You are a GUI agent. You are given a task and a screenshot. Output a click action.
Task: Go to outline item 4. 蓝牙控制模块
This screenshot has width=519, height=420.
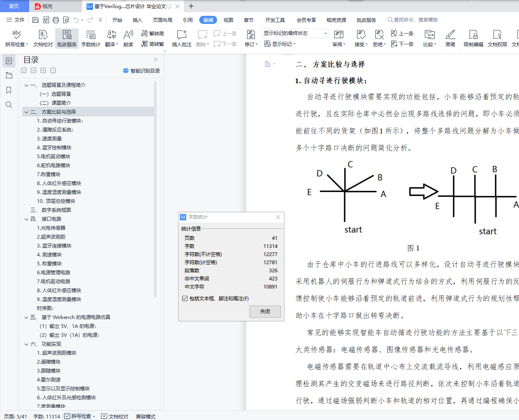pyautogui.click(x=54, y=148)
